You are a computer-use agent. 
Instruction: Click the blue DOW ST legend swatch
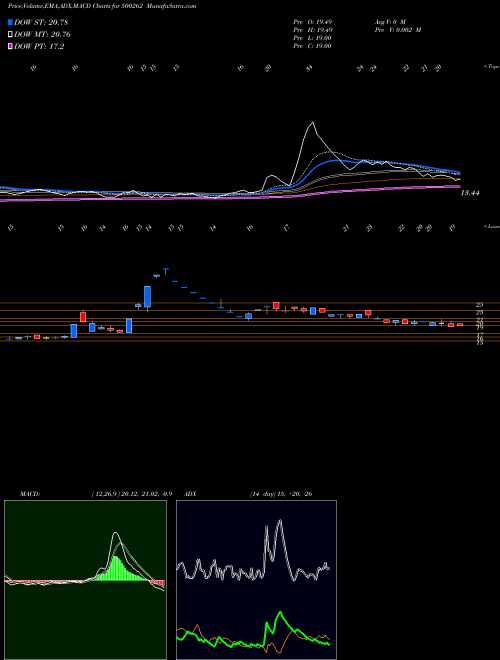click(x=10, y=22)
